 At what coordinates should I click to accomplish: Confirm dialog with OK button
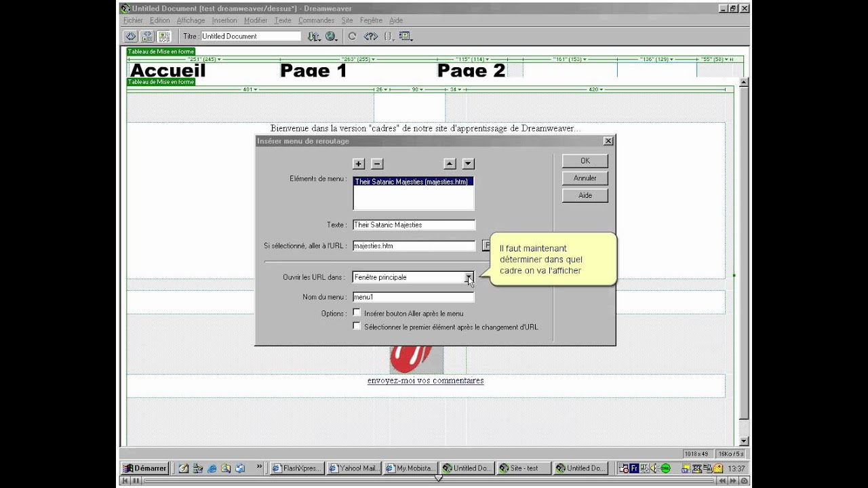[x=585, y=161]
